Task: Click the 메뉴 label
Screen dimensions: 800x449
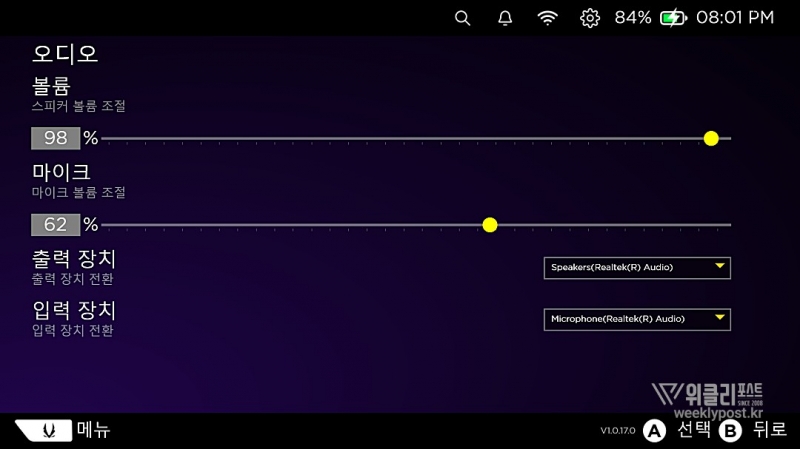Action: point(93,430)
